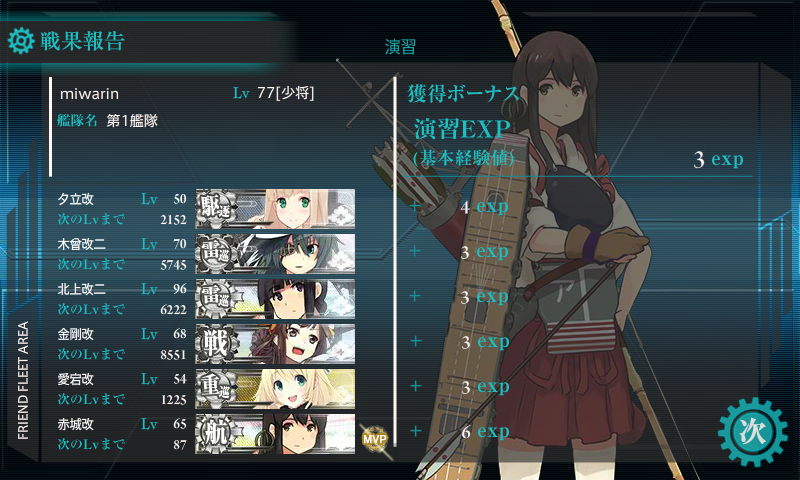The height and width of the screenshot is (480, 800).
Task: Click the 次 gear button to continue
Action: tap(753, 432)
